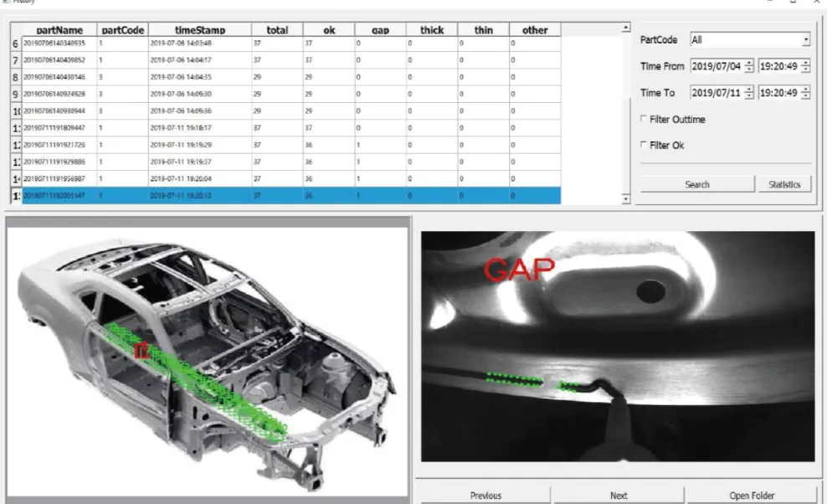This screenshot has width=827, height=504.
Task: Click the gap column header
Action: click(380, 30)
